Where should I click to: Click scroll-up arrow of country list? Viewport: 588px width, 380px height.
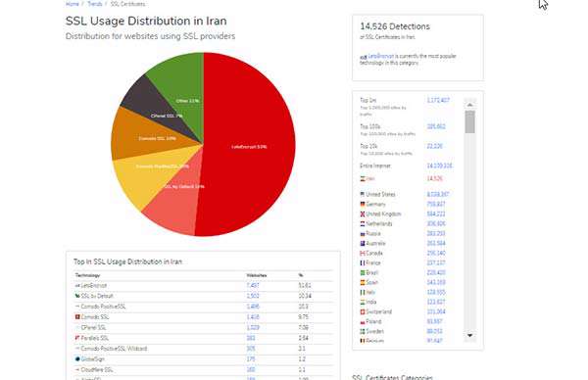[469, 105]
